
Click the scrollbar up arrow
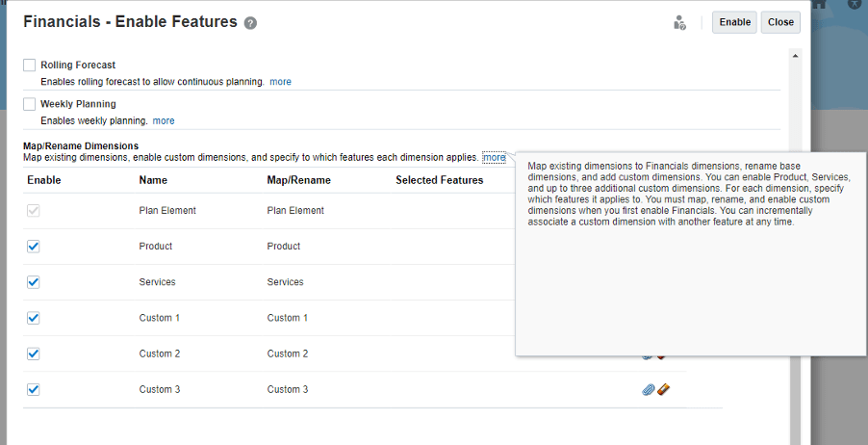[796, 56]
